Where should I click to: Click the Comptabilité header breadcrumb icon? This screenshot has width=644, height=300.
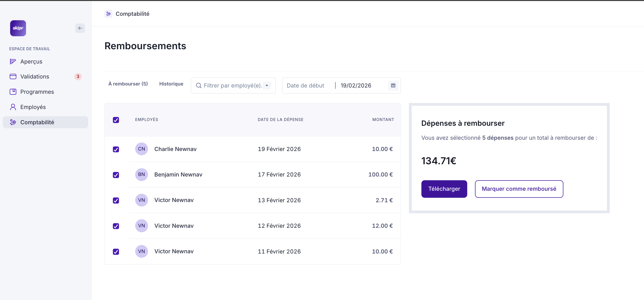coord(108,14)
